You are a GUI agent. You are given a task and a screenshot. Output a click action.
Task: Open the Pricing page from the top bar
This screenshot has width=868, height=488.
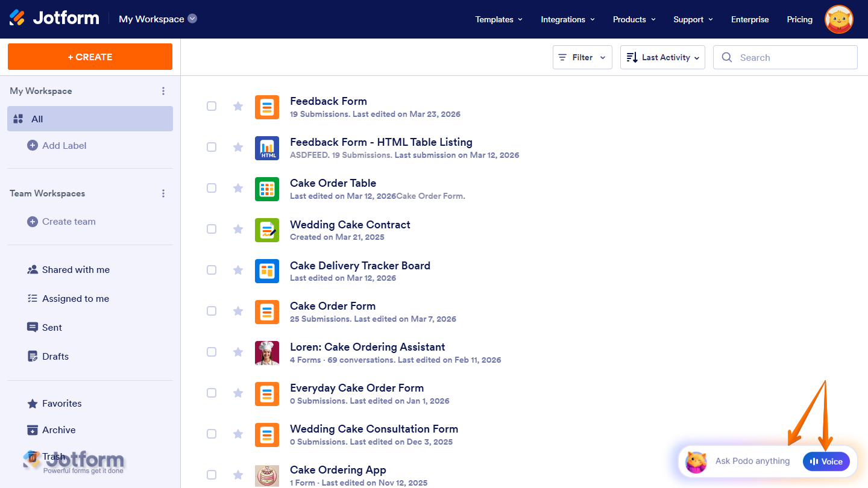[x=799, y=19]
